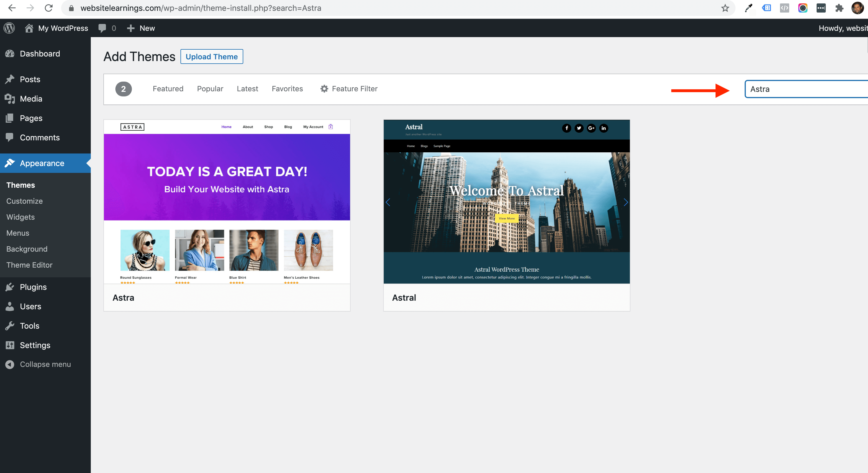Click the Add Themes page heading
The height and width of the screenshot is (473, 868).
pyautogui.click(x=139, y=56)
